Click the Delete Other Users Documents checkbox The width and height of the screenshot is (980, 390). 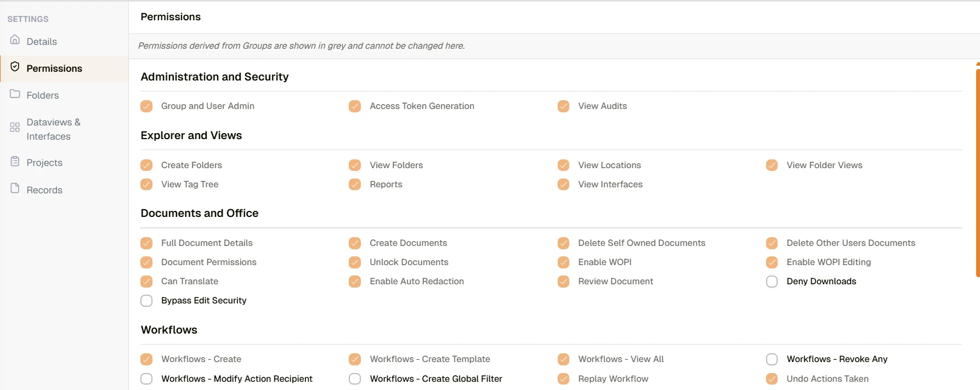pos(772,243)
